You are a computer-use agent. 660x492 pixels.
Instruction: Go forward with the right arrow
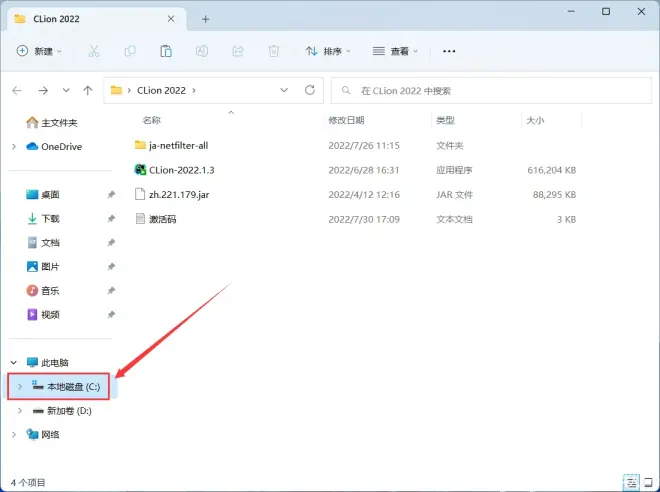pos(43,90)
